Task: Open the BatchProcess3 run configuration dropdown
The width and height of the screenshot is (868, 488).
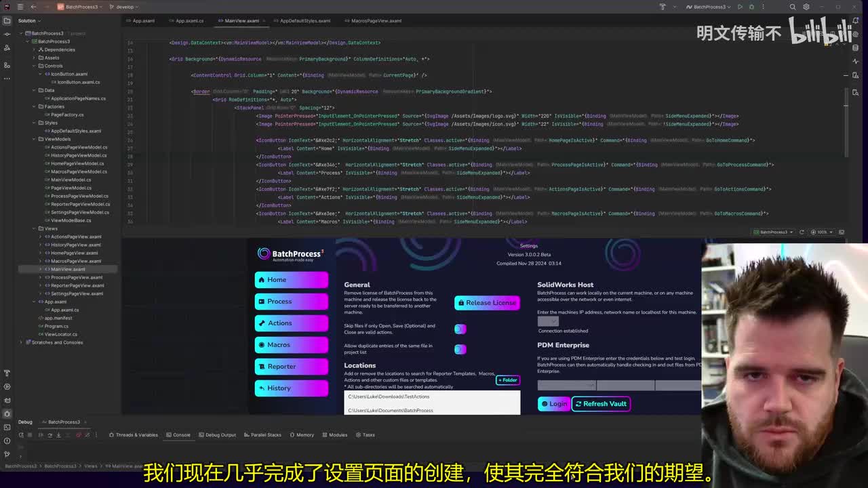Action: tap(708, 7)
